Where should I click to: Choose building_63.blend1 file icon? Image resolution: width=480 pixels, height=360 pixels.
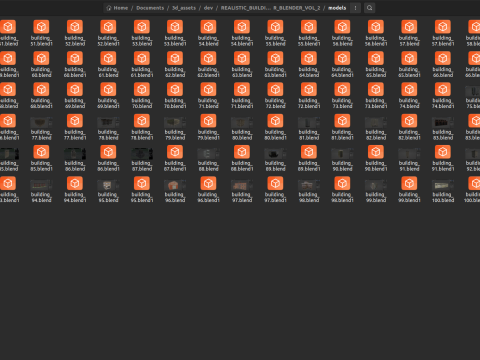point(275,58)
